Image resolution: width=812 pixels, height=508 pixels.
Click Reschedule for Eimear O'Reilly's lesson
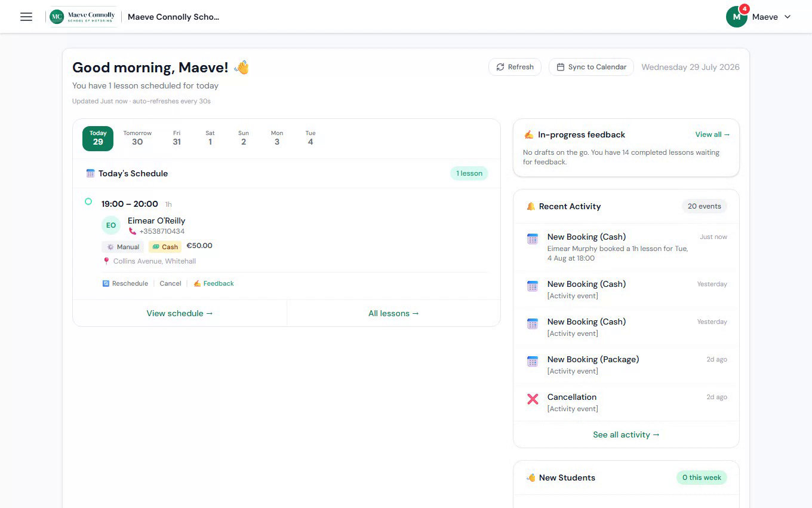point(125,283)
